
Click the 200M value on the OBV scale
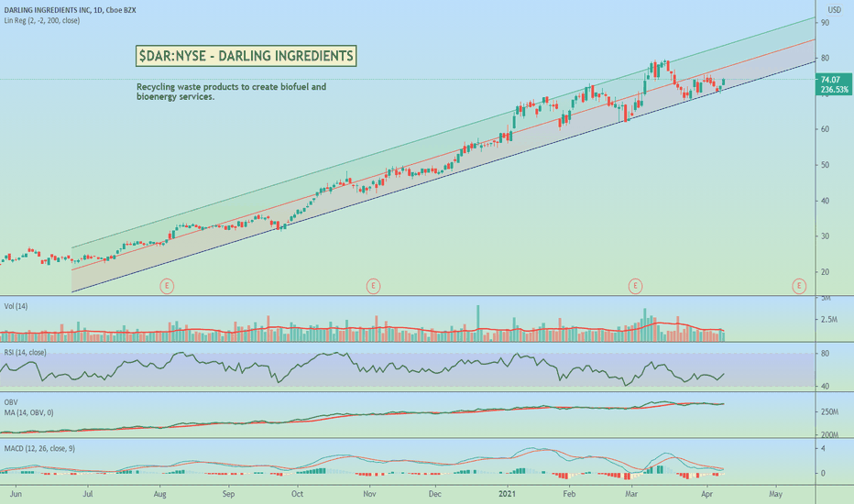point(829,434)
